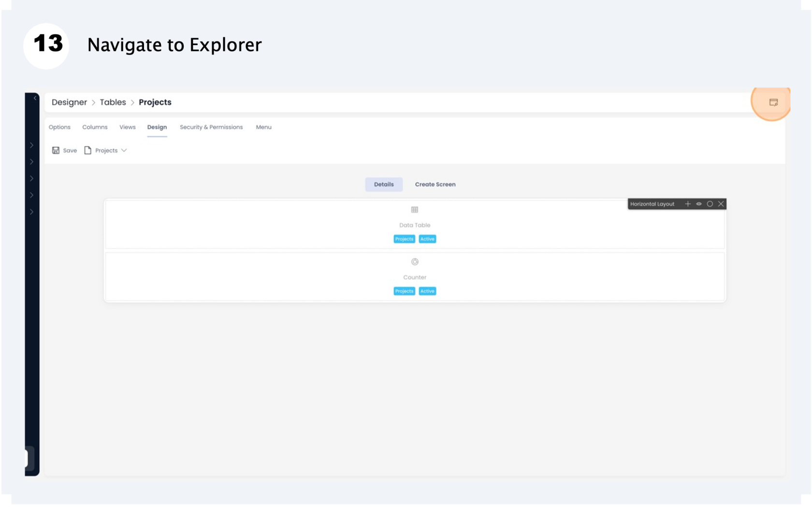Viewport: 812px width, 507px height.
Task: Switch to the Columns tab
Action: [x=95, y=127]
